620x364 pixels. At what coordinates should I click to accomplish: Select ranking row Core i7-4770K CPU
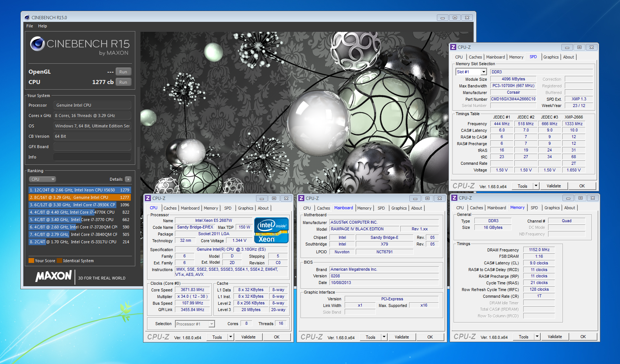pyautogui.click(x=80, y=212)
